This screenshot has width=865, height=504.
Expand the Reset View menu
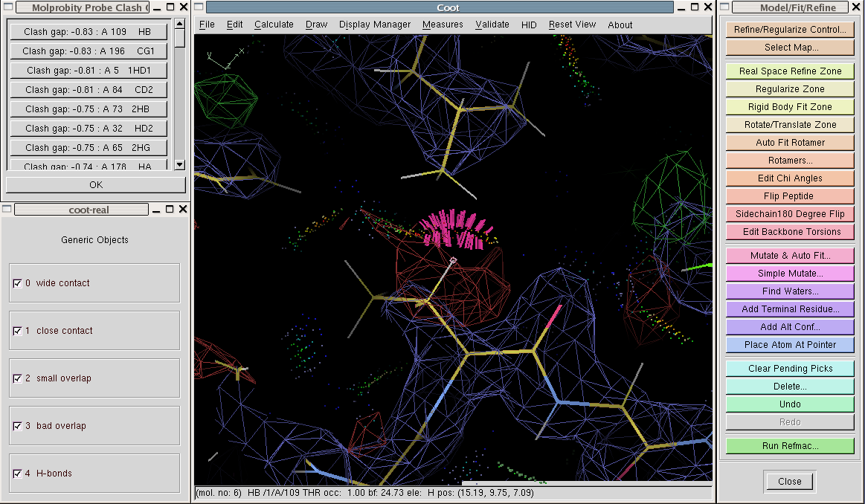pos(572,25)
